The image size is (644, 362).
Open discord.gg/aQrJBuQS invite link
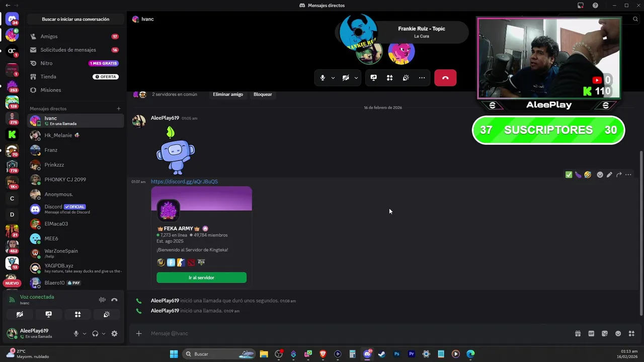point(184,182)
